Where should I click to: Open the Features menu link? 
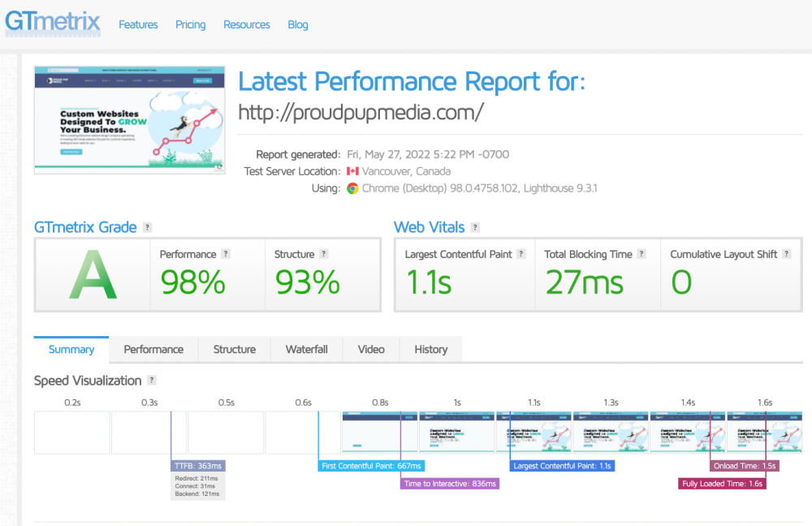pos(138,25)
